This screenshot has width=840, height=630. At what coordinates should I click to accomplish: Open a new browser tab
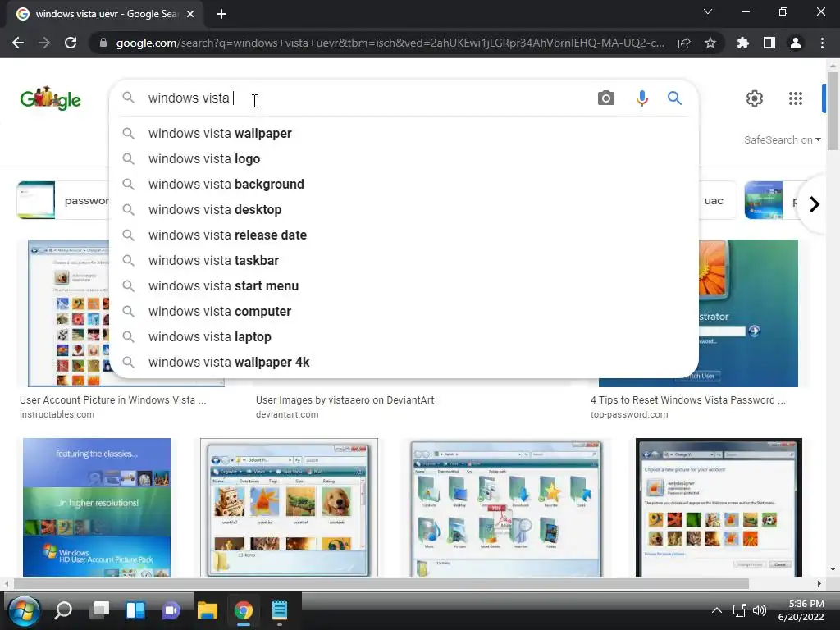[221, 14]
